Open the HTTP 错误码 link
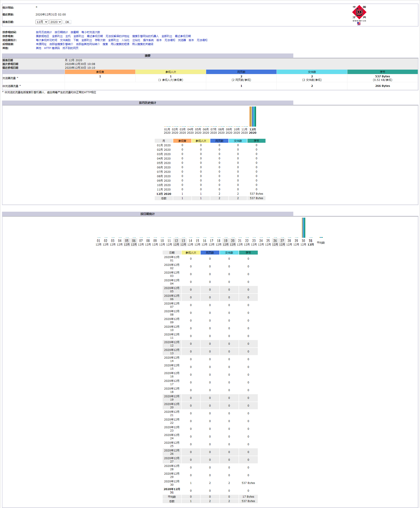Image resolution: width=420 pixels, height=508 pixels. [x=52, y=48]
